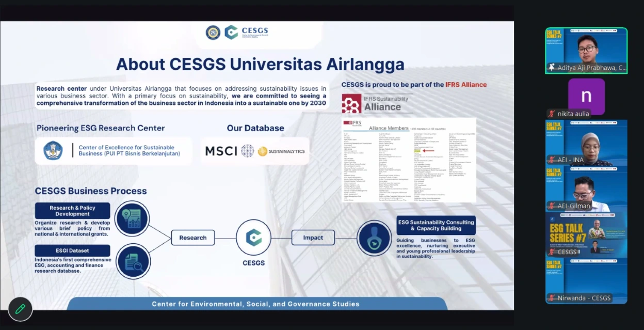Click 'Center of Excellence for Sustainable Business' text
This screenshot has height=330, width=644.
point(129,150)
